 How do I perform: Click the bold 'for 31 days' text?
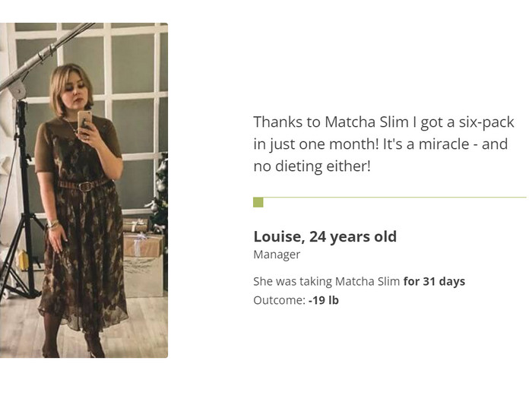click(x=434, y=281)
